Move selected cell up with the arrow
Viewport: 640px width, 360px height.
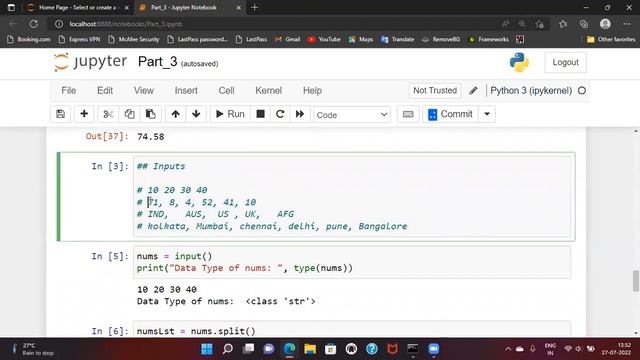point(176,114)
